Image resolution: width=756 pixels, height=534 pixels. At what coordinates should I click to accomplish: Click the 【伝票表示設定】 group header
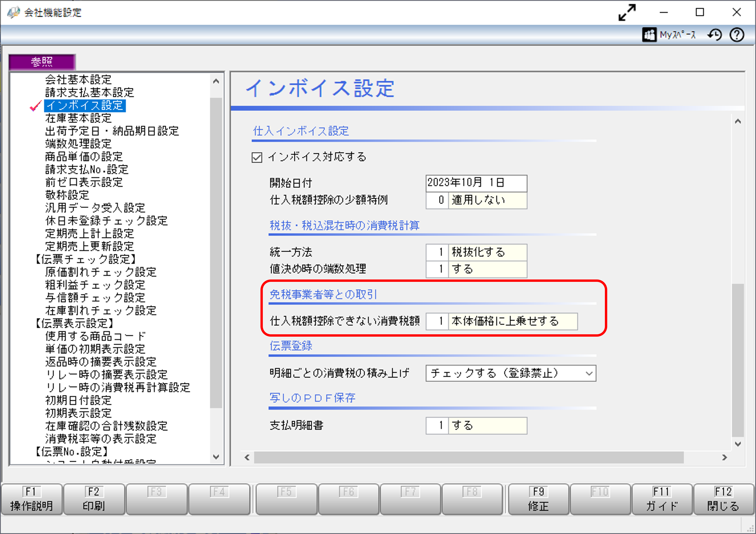pos(74,324)
